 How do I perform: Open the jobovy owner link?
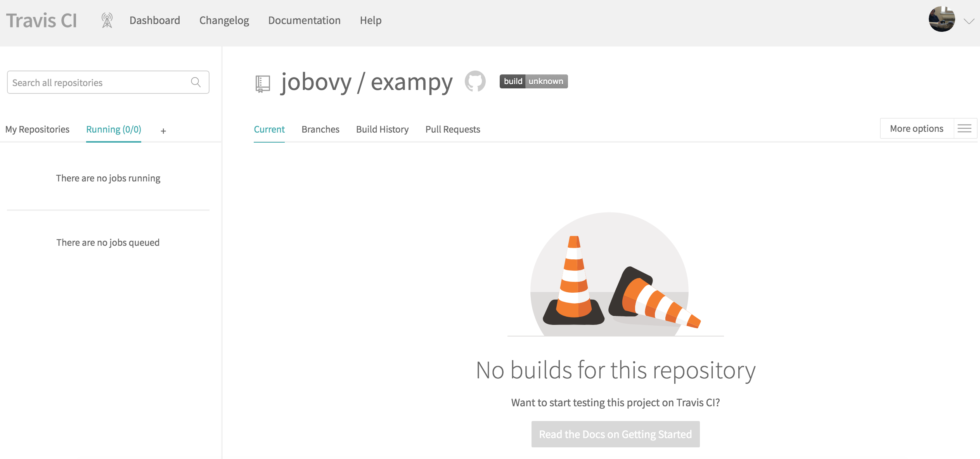(x=316, y=82)
